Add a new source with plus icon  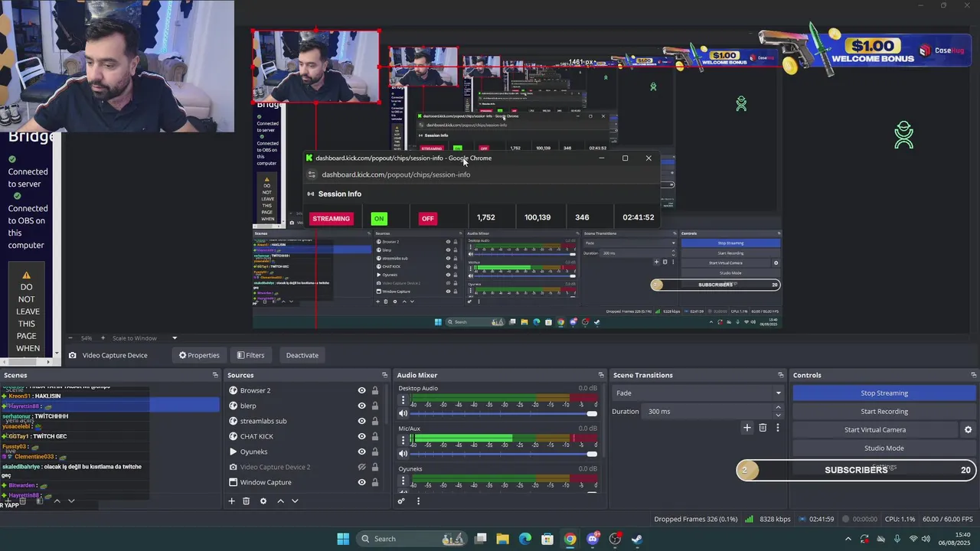[231, 501]
